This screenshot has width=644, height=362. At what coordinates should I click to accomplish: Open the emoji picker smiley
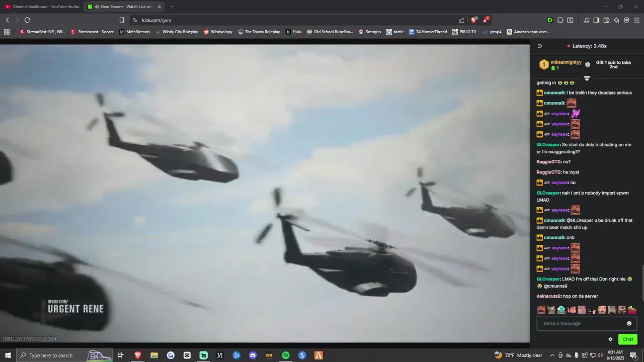click(x=629, y=324)
